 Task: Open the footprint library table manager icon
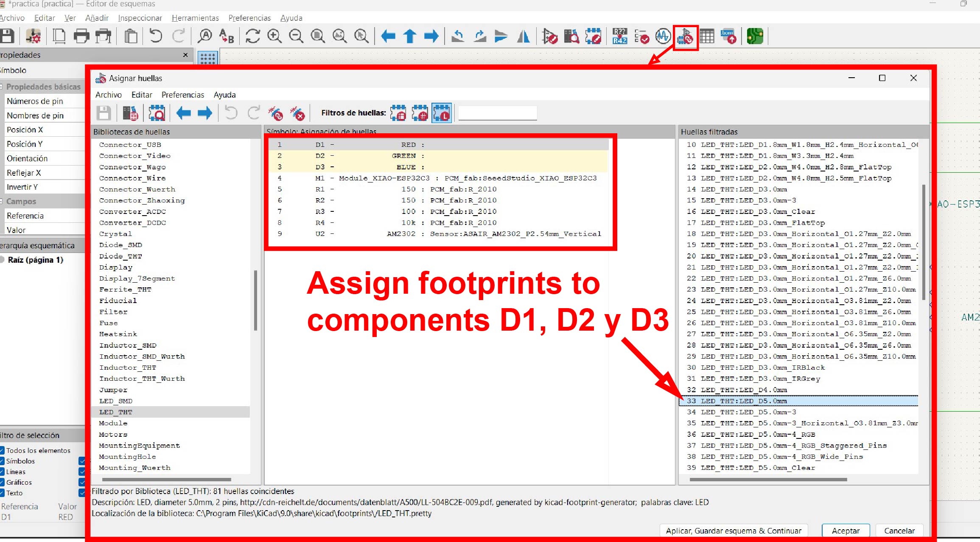tap(130, 113)
